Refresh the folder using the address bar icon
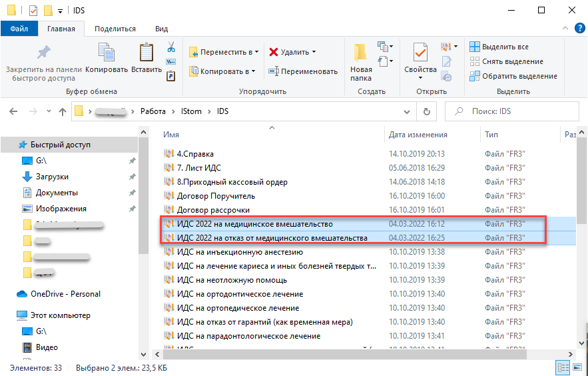The width and height of the screenshot is (588, 376). click(426, 111)
